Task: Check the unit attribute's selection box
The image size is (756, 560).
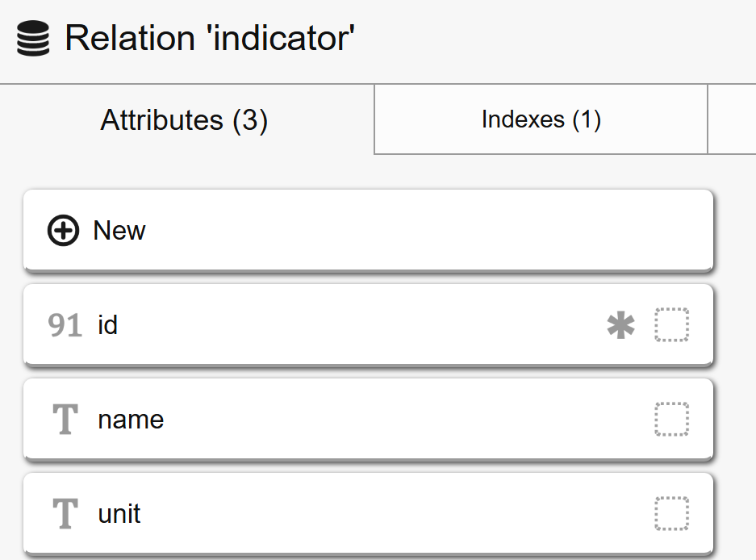Action: [x=671, y=514]
